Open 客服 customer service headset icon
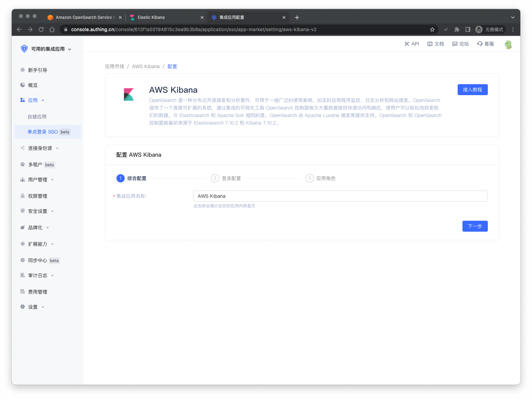This screenshot has width=532, height=399. [485, 44]
